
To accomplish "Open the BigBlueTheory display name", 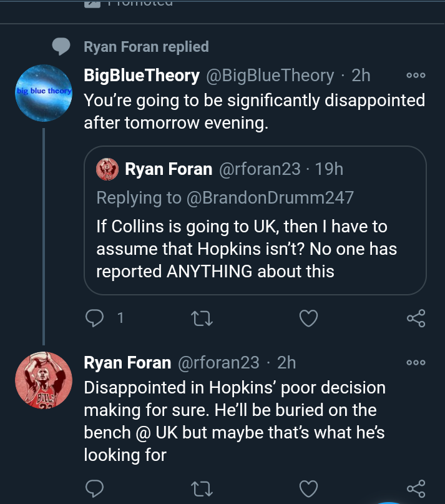I will click(142, 76).
